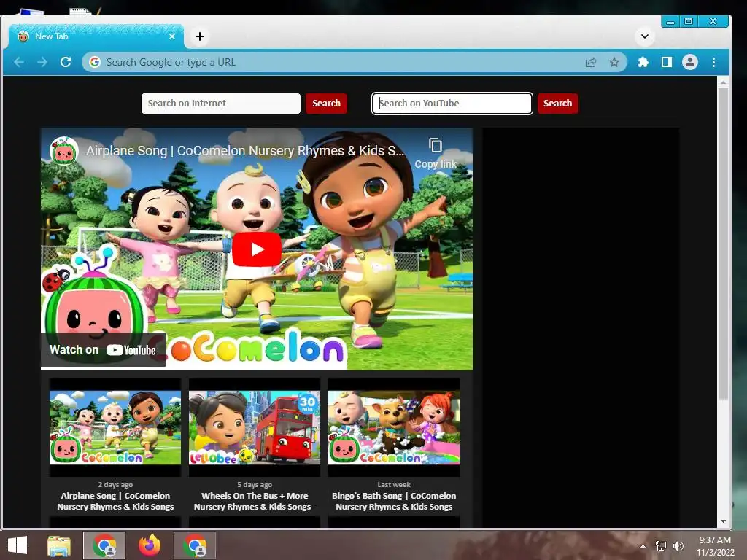This screenshot has width=747, height=560.
Task: Click the '2 days ago' label
Action: 115,484
